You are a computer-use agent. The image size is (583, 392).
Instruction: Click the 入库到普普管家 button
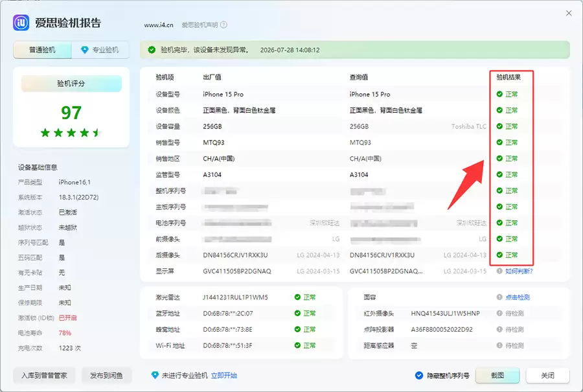pos(44,375)
